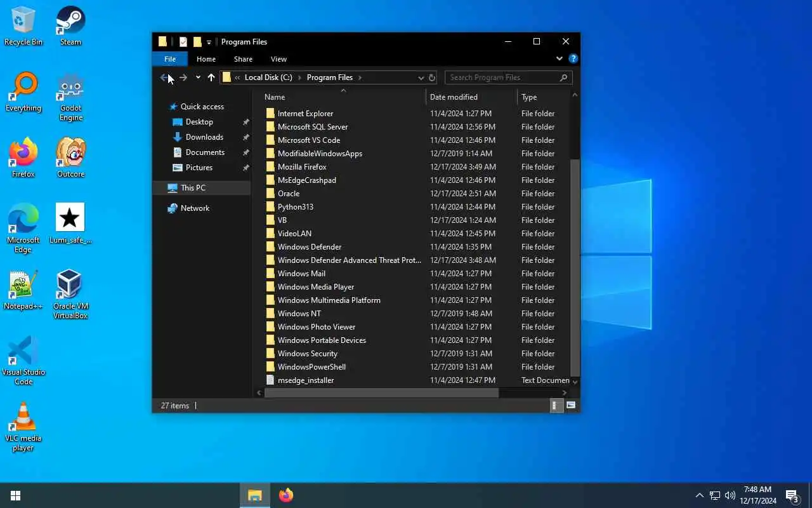Open Explorer help question mark icon
812x508 pixels.
[573, 58]
